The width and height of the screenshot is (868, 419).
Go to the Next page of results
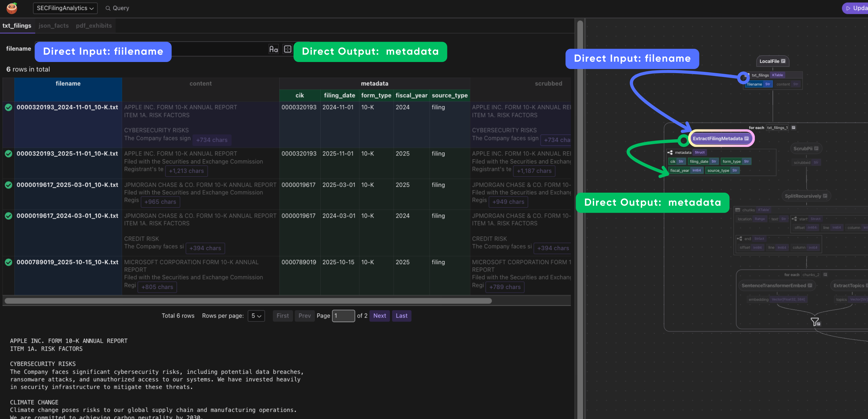(x=380, y=316)
